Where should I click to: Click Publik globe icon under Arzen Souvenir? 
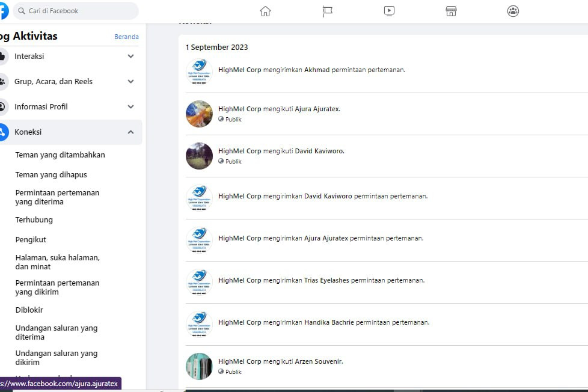[221, 372]
